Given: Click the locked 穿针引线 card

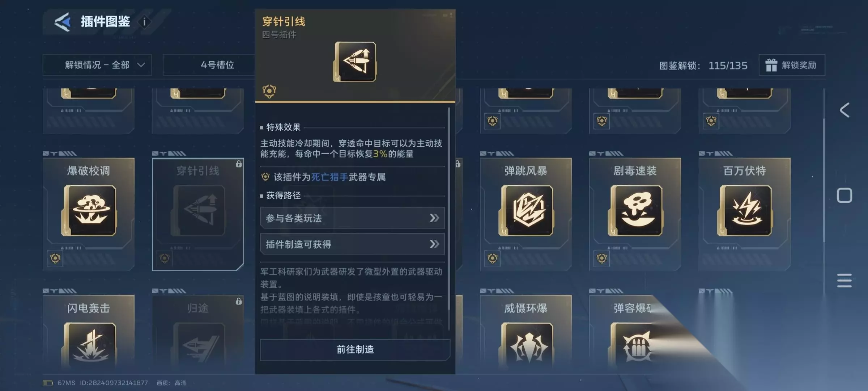Looking at the screenshot, I should click(x=198, y=214).
